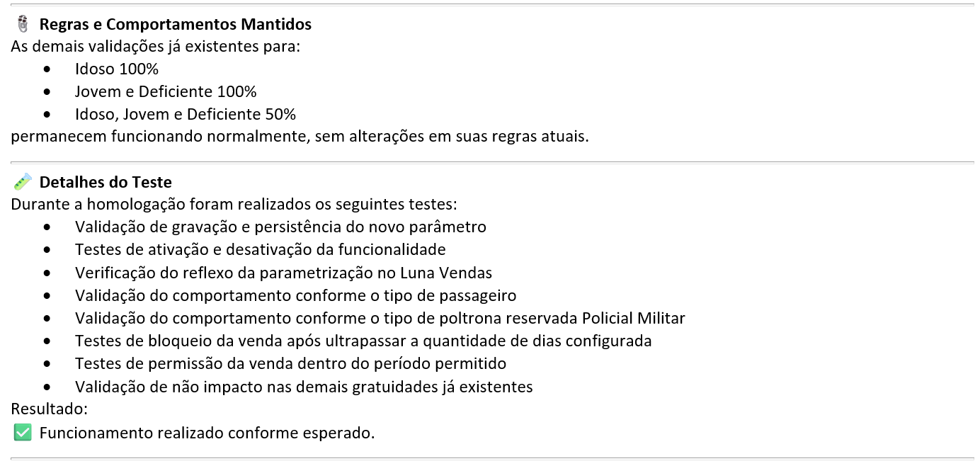Click the bullet before Jovem e Deficiente 100%
This screenshot has width=980, height=466.
(47, 92)
